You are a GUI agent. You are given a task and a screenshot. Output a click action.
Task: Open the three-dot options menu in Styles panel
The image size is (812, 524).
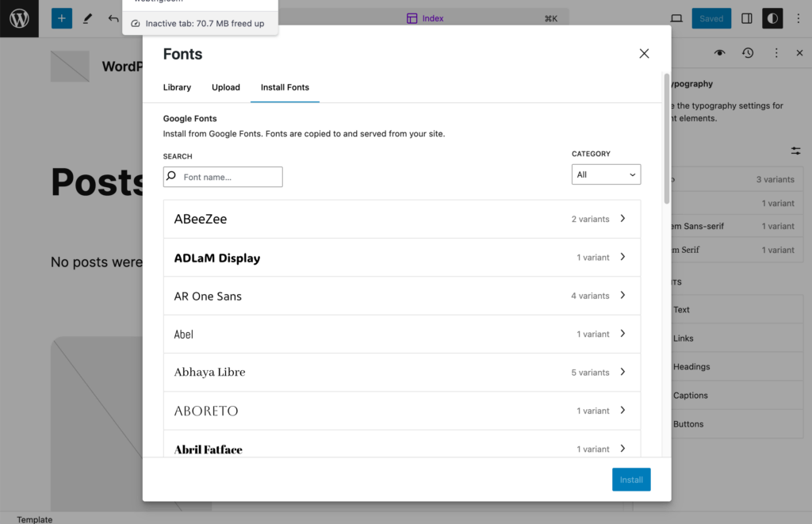click(776, 52)
